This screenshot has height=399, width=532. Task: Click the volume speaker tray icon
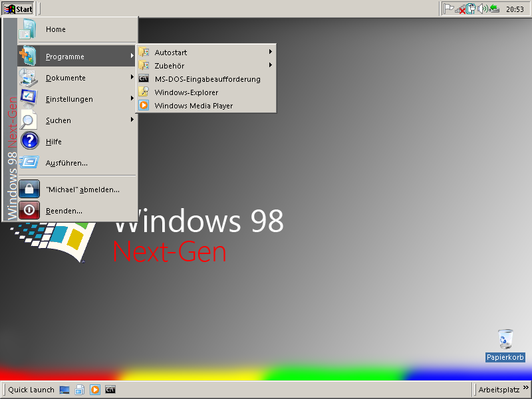point(483,9)
